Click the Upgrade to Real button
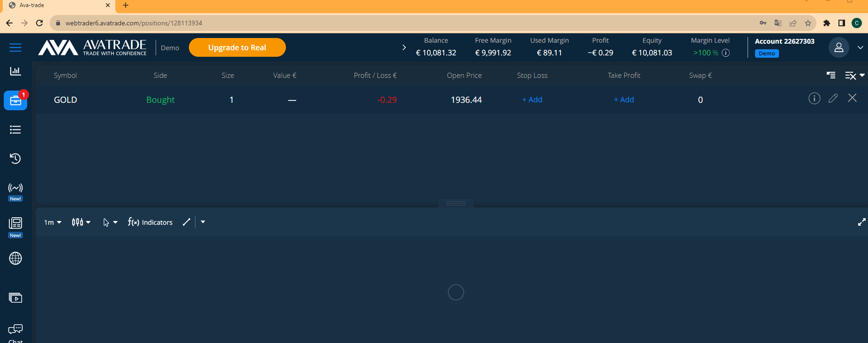 click(x=237, y=47)
